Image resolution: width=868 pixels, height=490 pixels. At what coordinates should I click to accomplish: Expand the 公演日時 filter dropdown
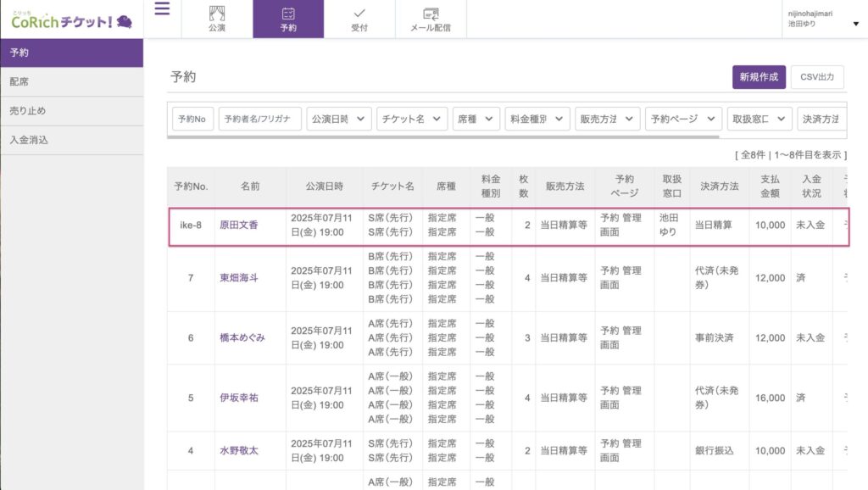(x=339, y=120)
